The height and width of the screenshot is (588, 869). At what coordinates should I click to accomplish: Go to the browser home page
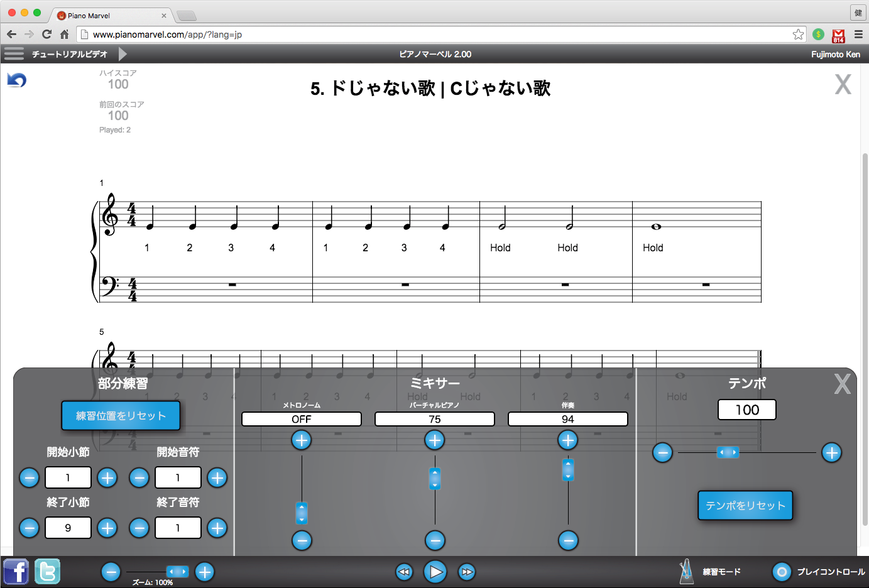[x=64, y=34]
